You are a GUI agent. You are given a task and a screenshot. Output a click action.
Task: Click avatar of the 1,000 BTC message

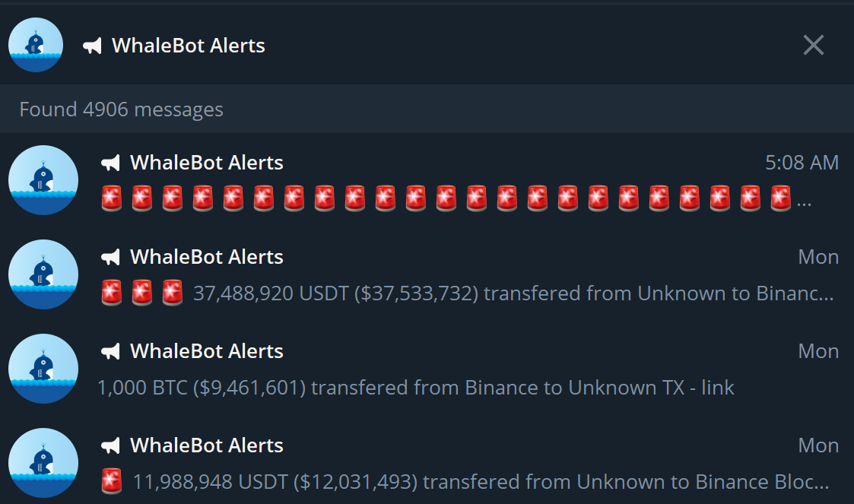pyautogui.click(x=43, y=369)
